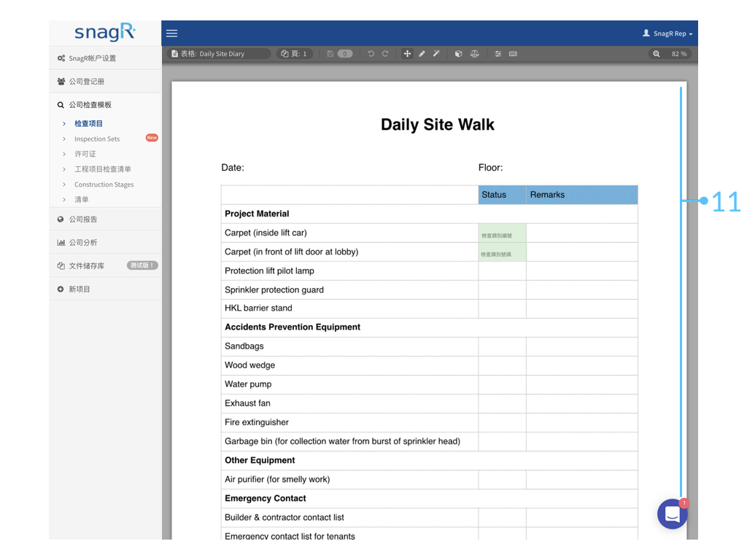This screenshot has width=747, height=560.
Task: Open 公司登记册 sidebar menu
Action: [105, 82]
